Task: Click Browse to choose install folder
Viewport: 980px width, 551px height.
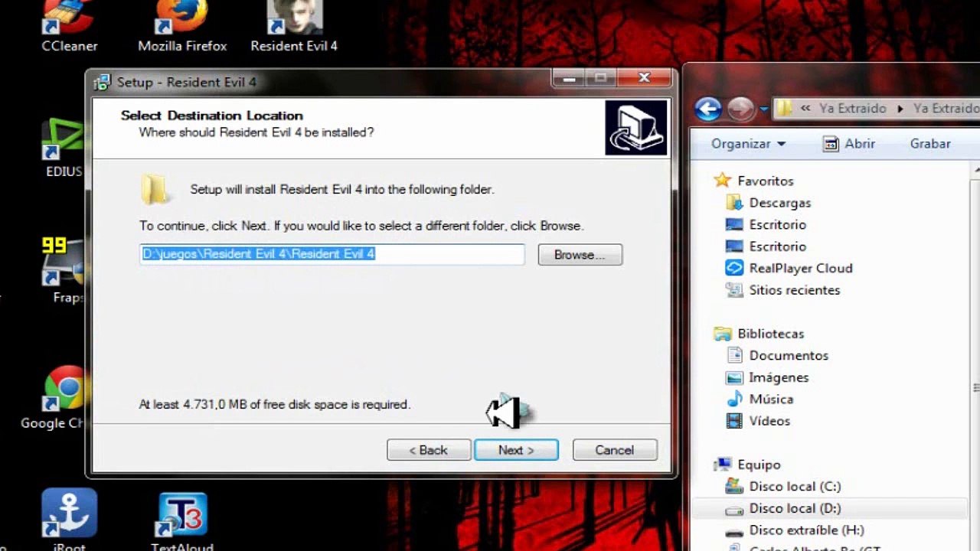Action: [580, 255]
